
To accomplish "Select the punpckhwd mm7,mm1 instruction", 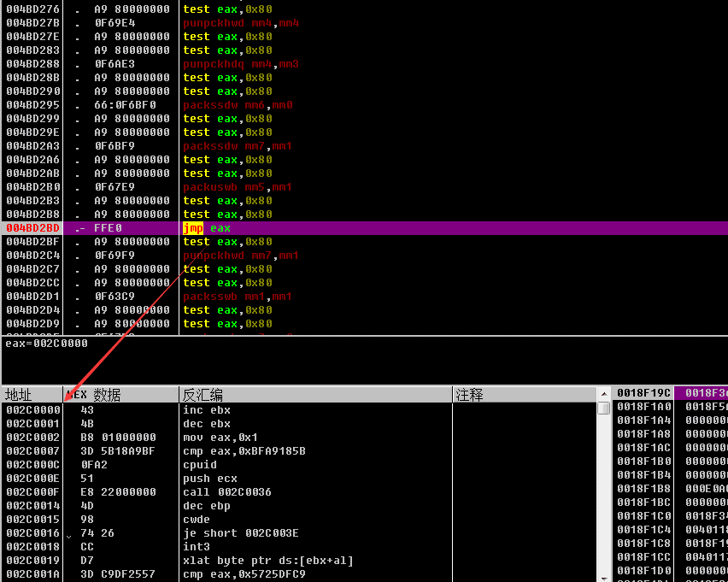I will pyautogui.click(x=241, y=256).
